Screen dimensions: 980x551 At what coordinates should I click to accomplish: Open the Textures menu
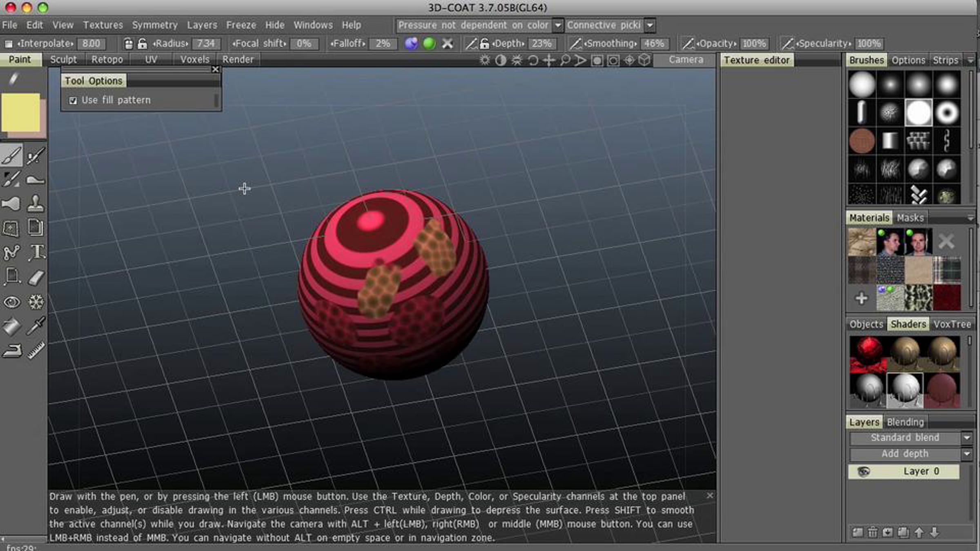click(x=103, y=25)
